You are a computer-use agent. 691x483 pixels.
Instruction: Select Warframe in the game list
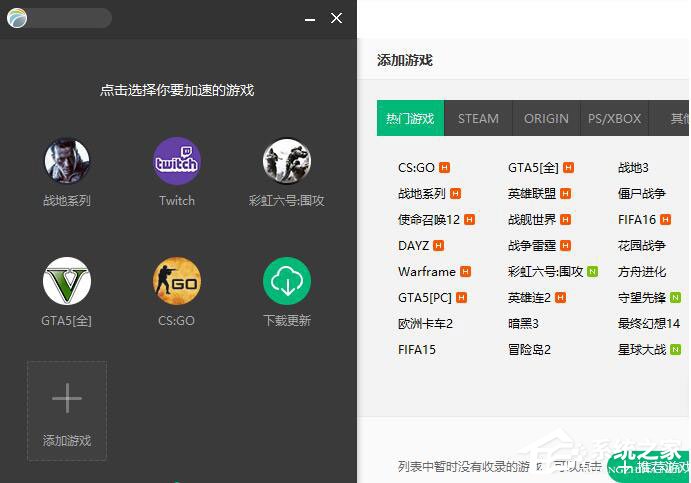pyautogui.click(x=427, y=271)
